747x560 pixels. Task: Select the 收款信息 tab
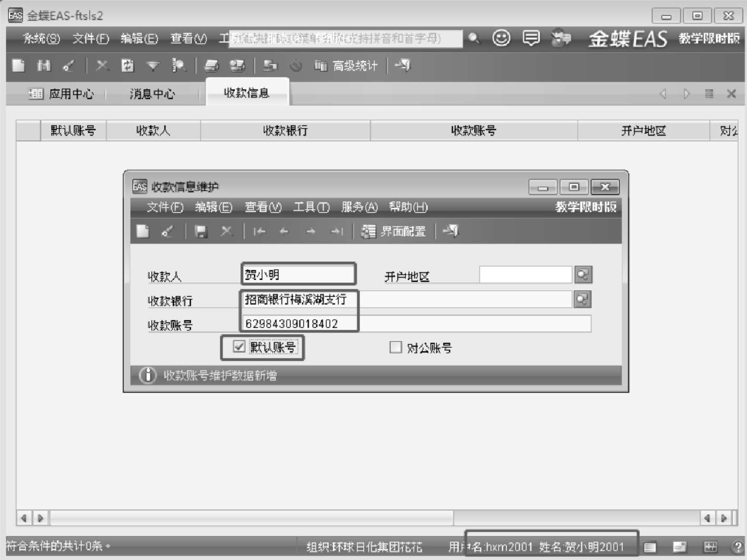pos(247,93)
